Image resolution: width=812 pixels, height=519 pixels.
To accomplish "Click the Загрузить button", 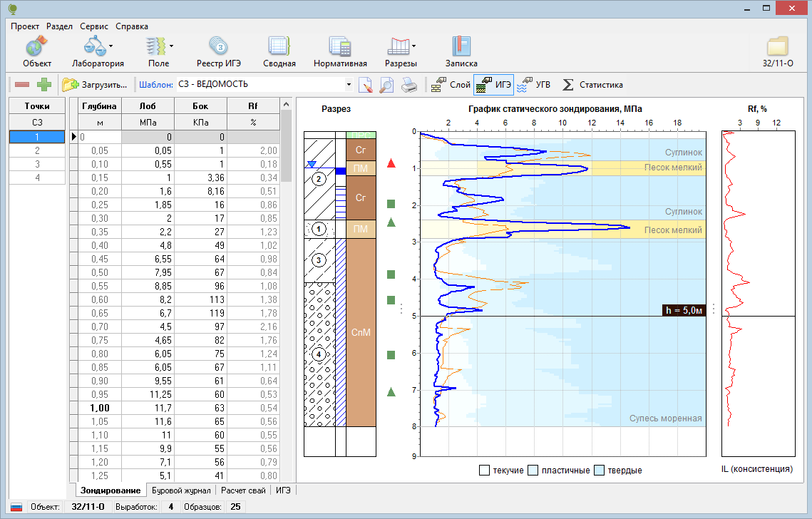I will (95, 85).
